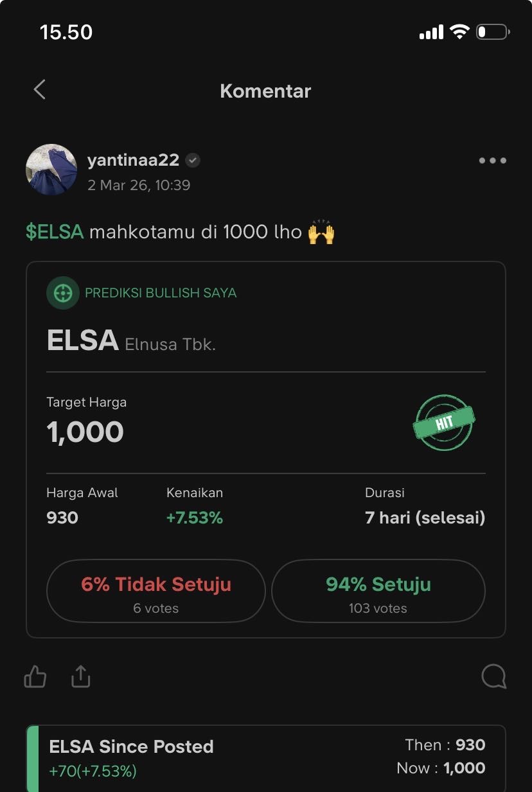
Task: Tap the comment bubble icon
Action: coord(493,676)
